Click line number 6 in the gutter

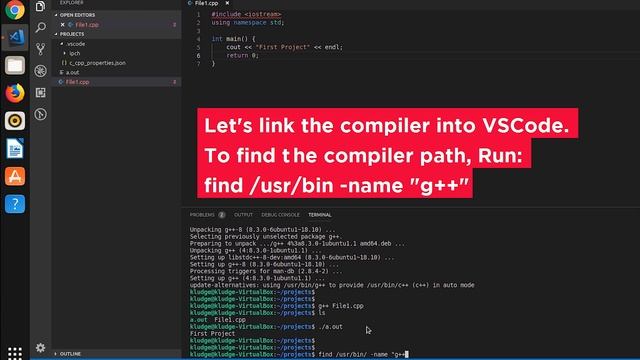198,56
